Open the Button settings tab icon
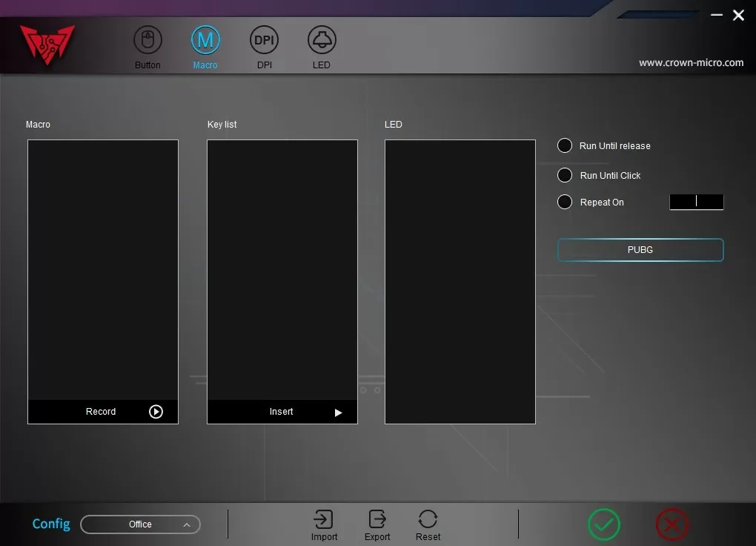Image resolution: width=756 pixels, height=546 pixels. click(x=147, y=40)
